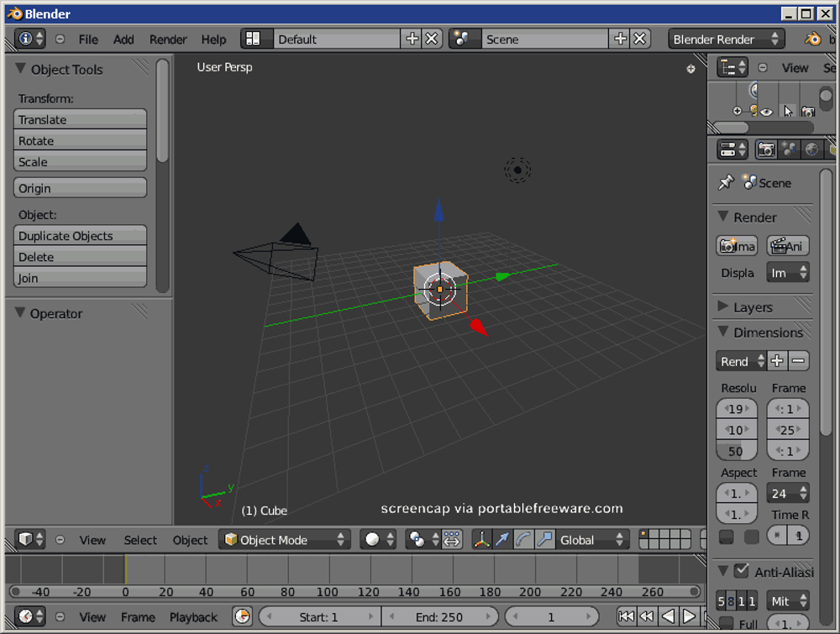Switch to the Render properties camera tab
840x634 pixels.
[x=766, y=149]
